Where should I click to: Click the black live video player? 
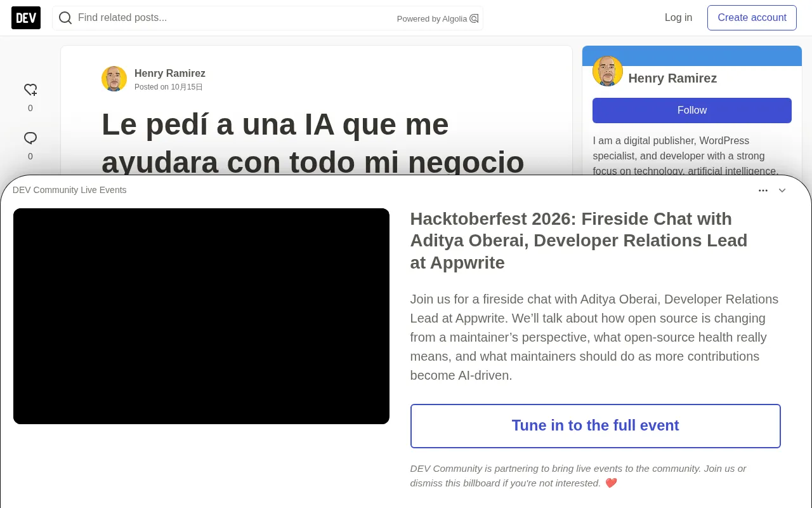pos(201,316)
